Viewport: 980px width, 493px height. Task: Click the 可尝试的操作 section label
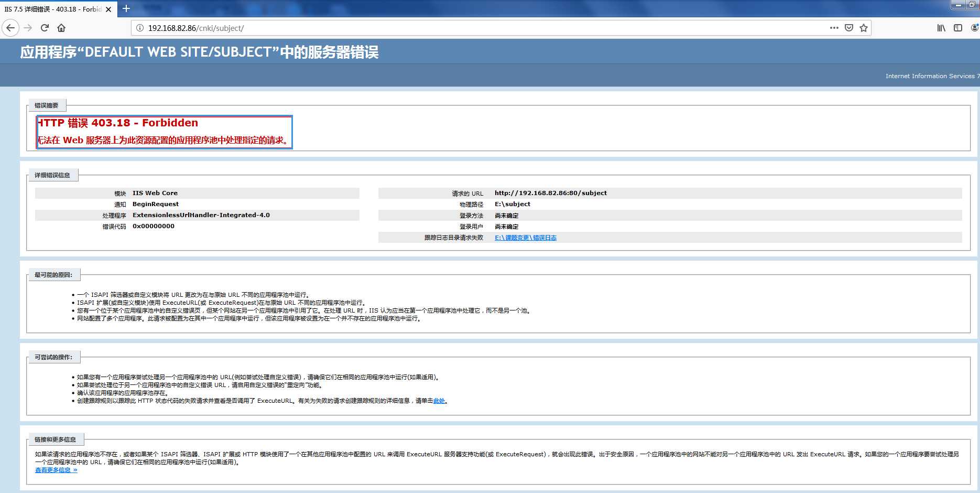53,357
